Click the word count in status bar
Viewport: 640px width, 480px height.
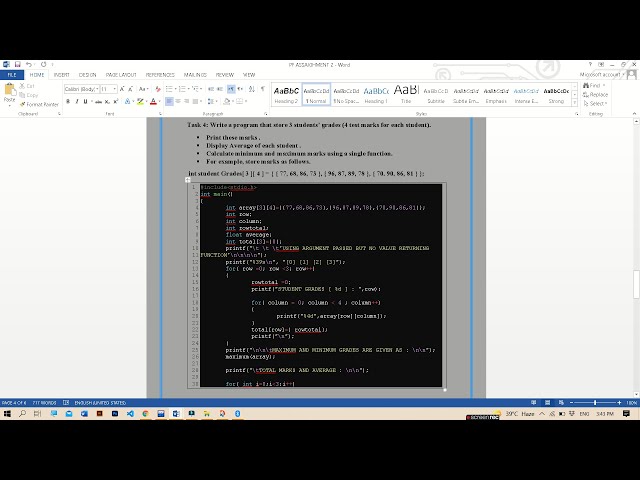tap(44, 402)
